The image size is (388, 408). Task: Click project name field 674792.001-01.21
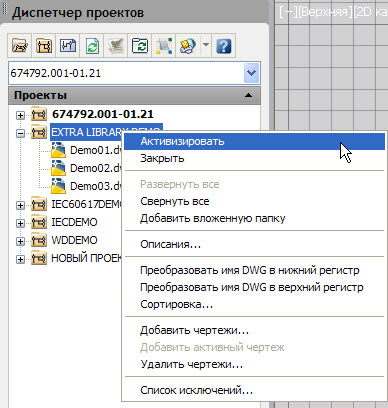coord(127,72)
